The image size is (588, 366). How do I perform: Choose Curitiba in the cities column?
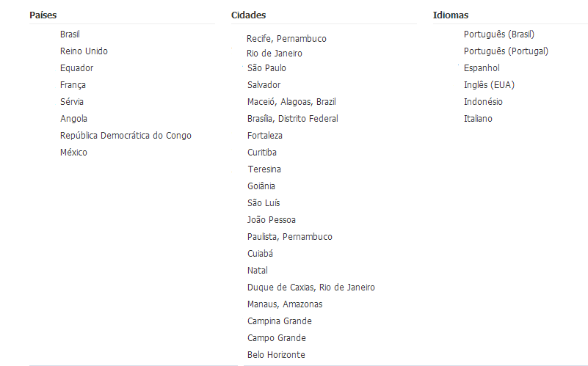(262, 153)
